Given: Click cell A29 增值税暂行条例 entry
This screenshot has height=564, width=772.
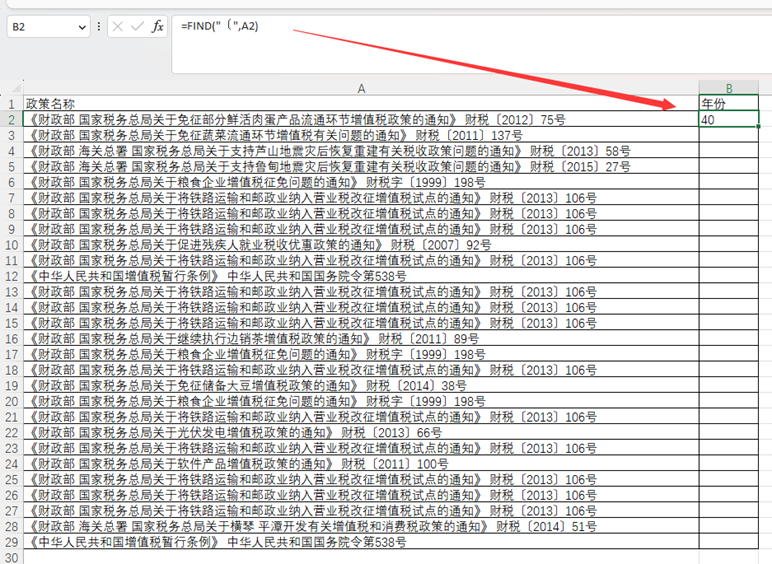Looking at the screenshot, I should click(361, 542).
